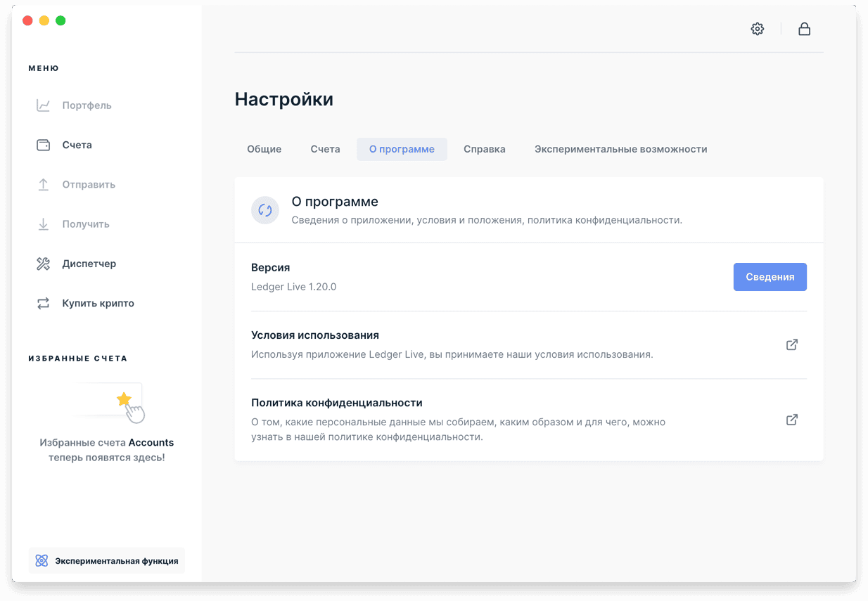Click the text 'Избранные счета Accounts теперь появятся здесь!'
868x601 pixels.
tap(107, 450)
